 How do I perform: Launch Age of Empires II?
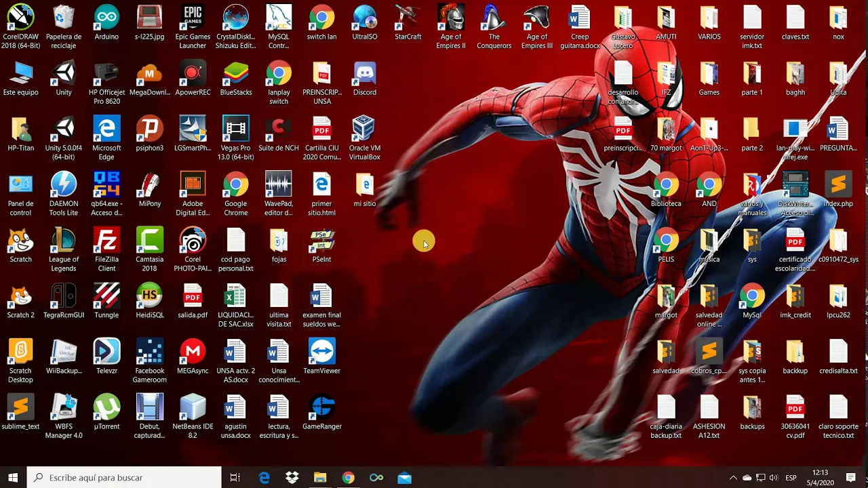click(x=451, y=27)
